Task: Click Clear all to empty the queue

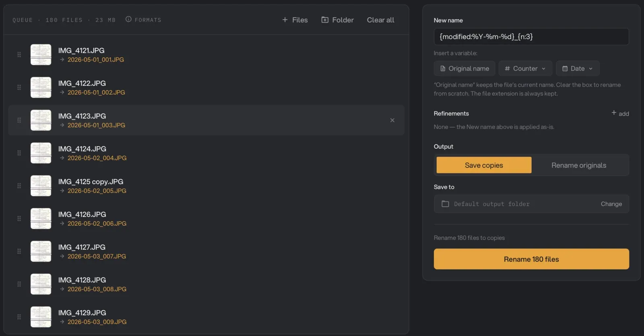Action: 380,20
